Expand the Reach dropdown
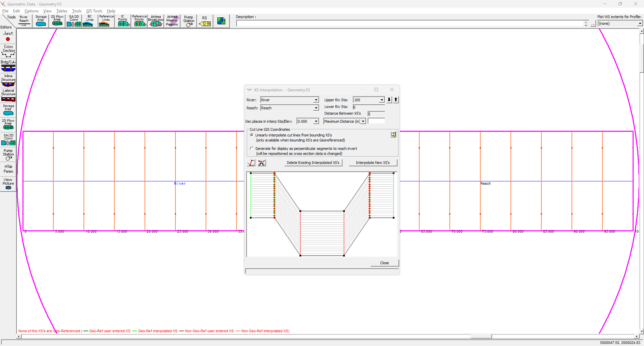The width and height of the screenshot is (644, 346). 316,108
